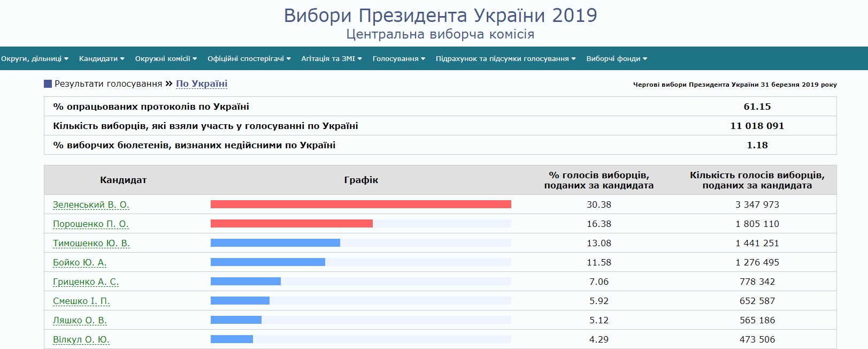868x349 pixels.
Task: Open the Виборчі фонди menu
Action: (x=617, y=59)
